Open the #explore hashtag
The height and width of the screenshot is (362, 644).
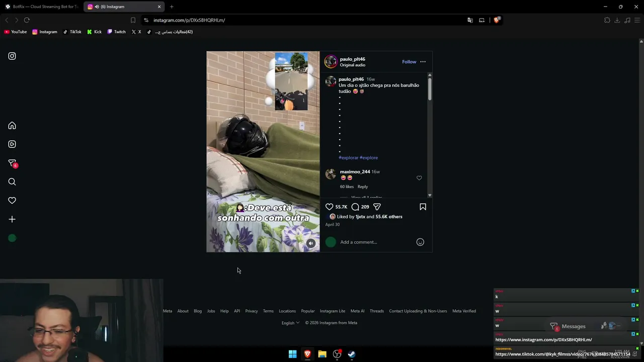(x=369, y=158)
